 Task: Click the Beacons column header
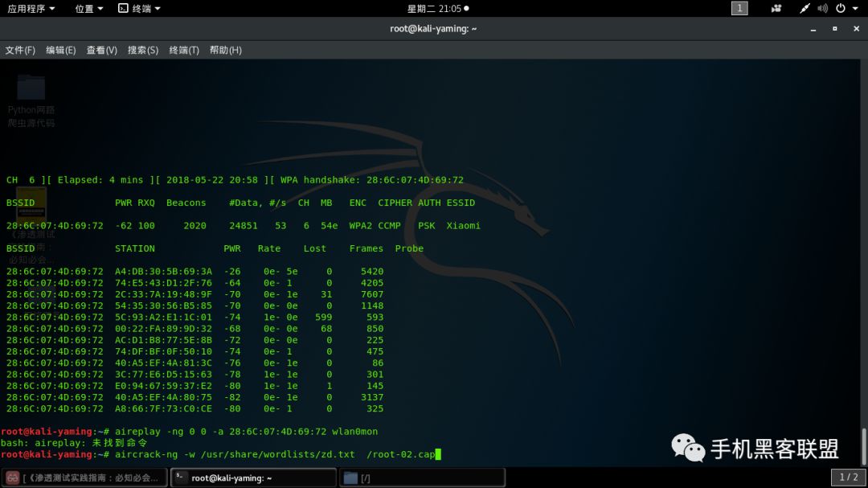coord(186,203)
